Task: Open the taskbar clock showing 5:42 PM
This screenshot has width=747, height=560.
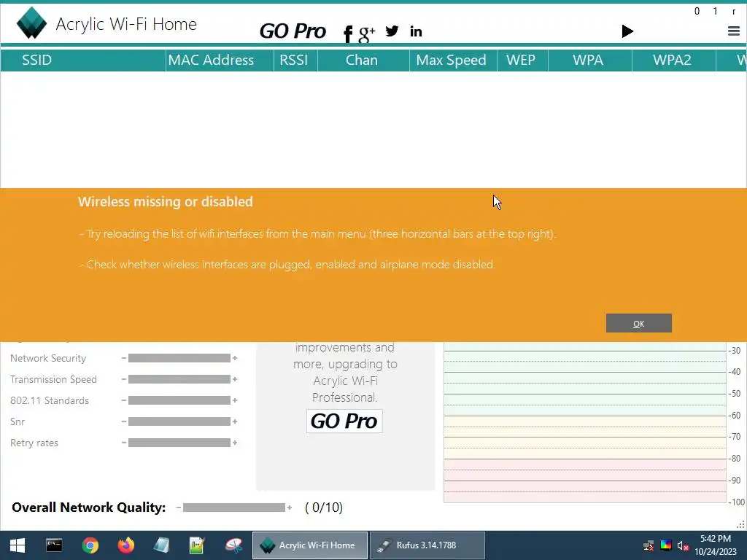Action: pyautogui.click(x=716, y=545)
